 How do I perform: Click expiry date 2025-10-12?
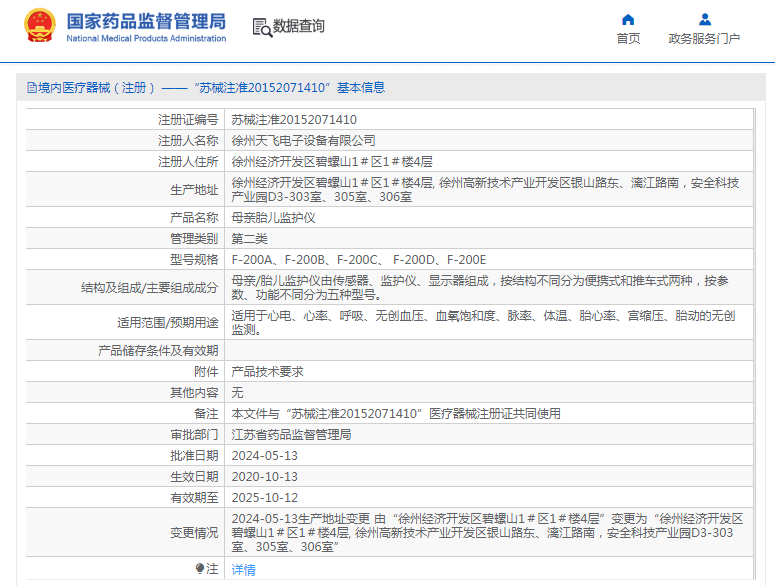coord(264,498)
